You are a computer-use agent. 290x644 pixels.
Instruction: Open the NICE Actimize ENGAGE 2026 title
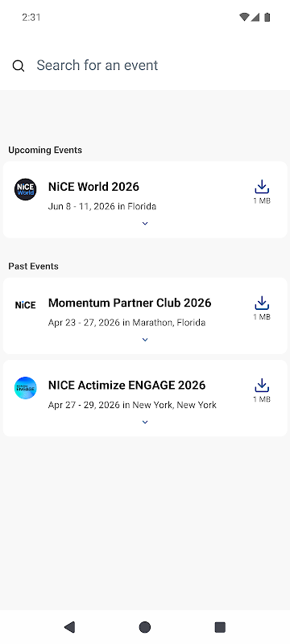(x=127, y=386)
